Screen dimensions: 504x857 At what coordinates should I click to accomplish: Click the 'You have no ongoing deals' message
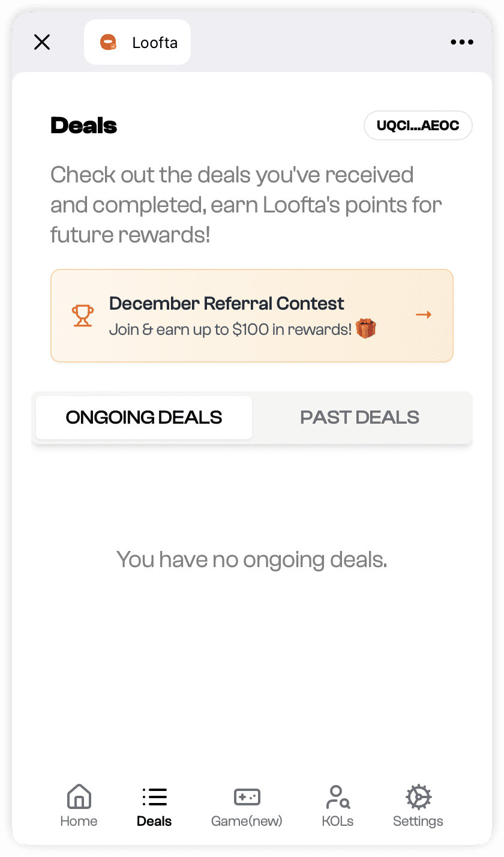(x=252, y=559)
